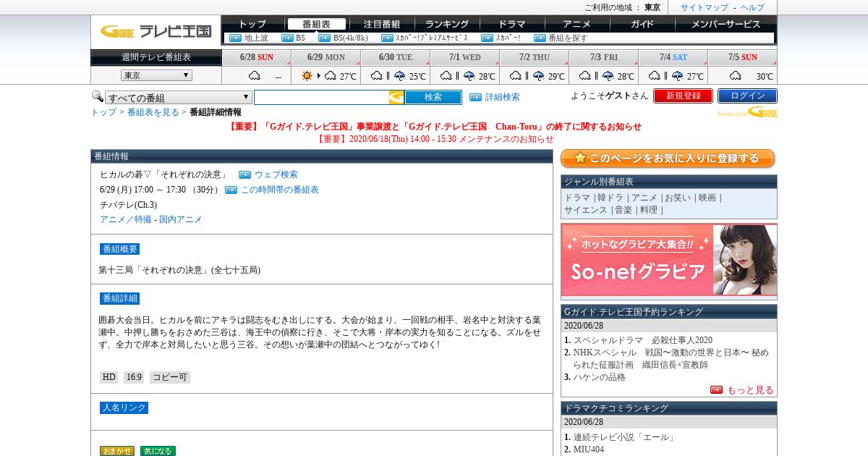The height and width of the screenshot is (456, 868).
Task: Open ハケンの品格 ranking entry
Action: pos(600,377)
